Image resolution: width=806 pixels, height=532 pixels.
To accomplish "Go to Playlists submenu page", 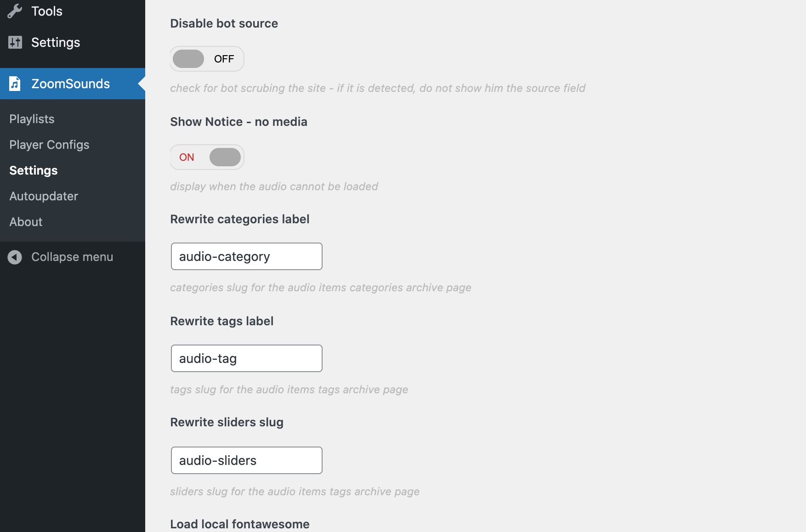I will click(x=32, y=119).
